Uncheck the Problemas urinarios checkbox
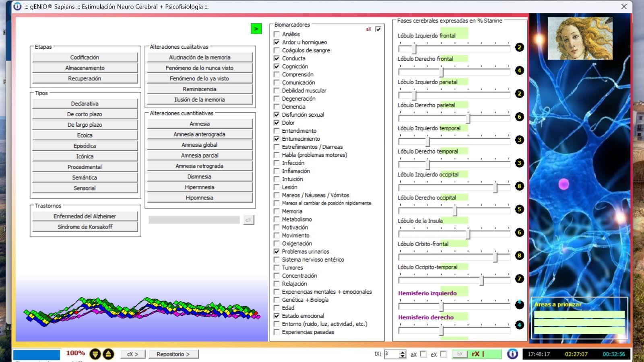This screenshot has width=644, height=362. (x=277, y=251)
